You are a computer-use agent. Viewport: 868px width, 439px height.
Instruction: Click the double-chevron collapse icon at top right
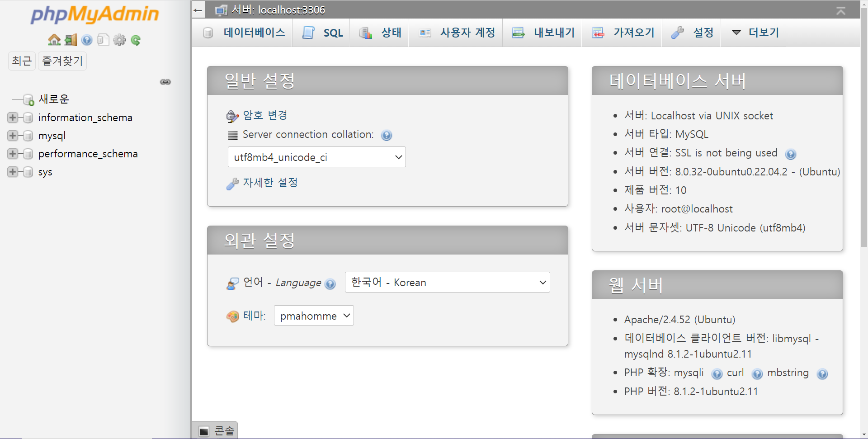pos(841,10)
